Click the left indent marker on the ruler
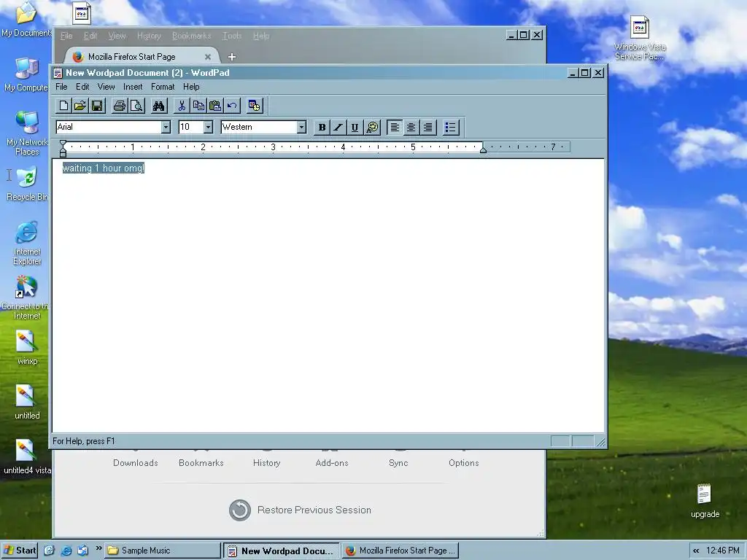Screen dimensions: 747x560 (63, 152)
